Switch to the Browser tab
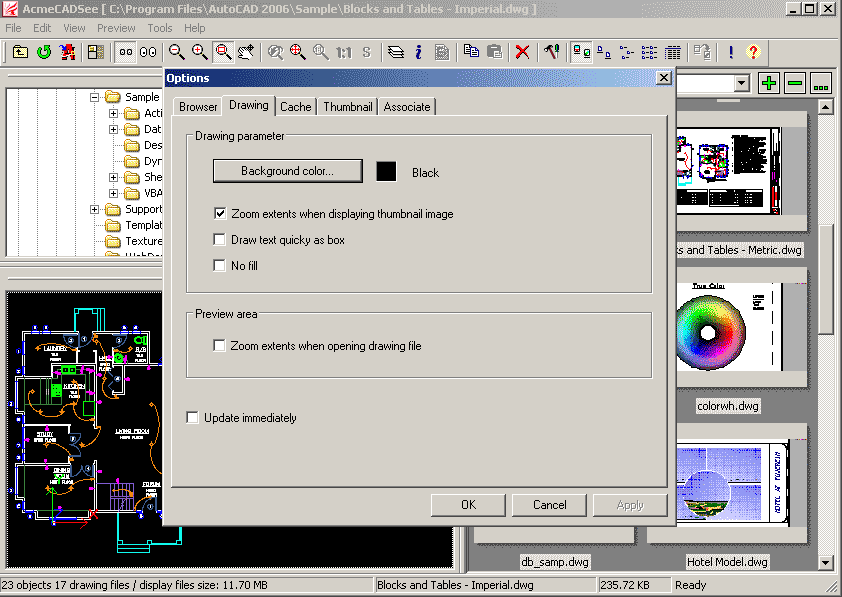This screenshot has width=842, height=597. click(198, 107)
